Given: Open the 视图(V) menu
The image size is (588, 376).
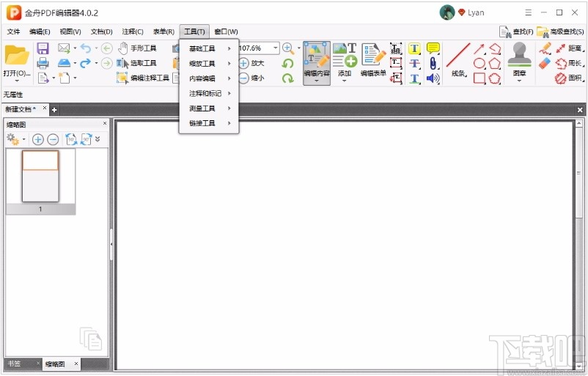Looking at the screenshot, I should (x=70, y=32).
